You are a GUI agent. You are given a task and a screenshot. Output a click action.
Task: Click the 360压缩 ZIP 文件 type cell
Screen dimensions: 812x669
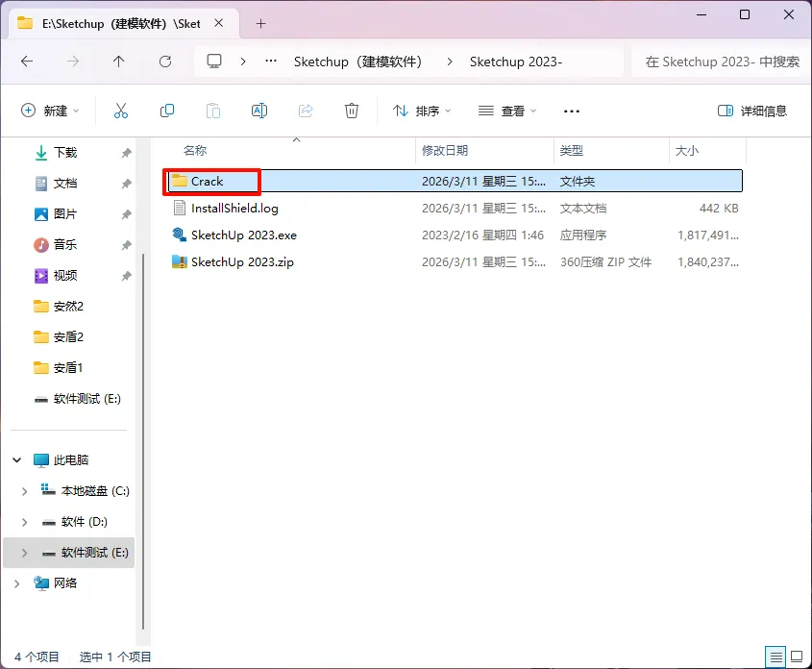[x=605, y=262]
